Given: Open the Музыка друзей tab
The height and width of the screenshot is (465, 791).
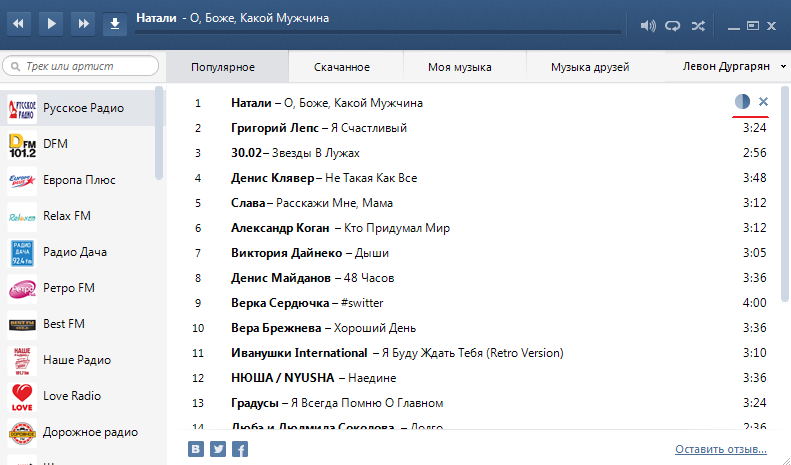Looking at the screenshot, I should click(x=589, y=67).
